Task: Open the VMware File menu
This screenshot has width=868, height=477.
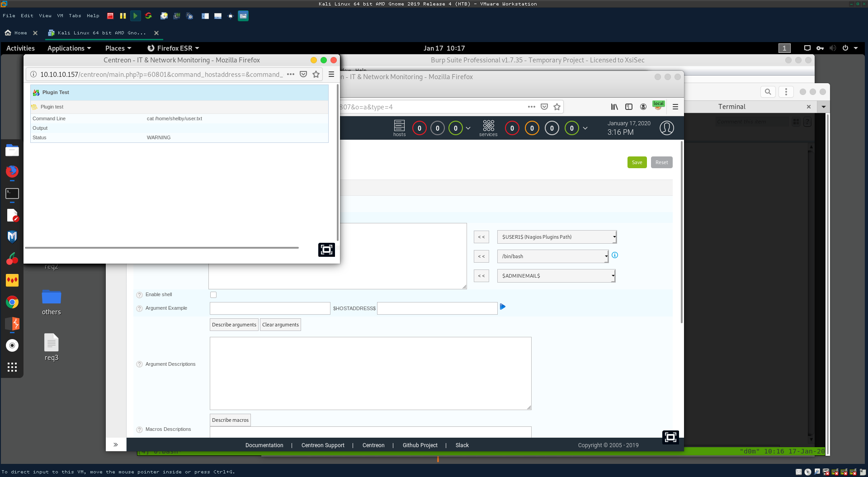Action: pos(9,16)
